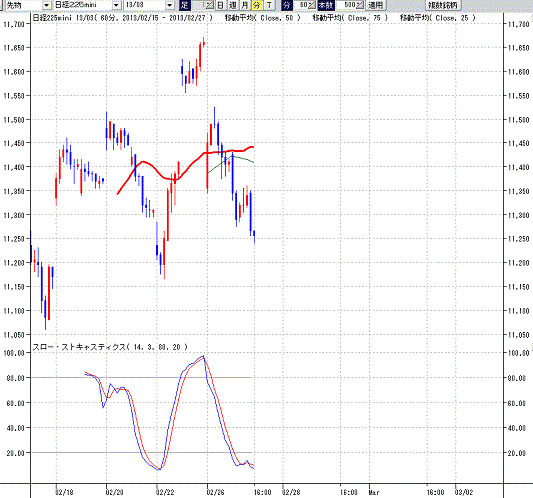Screen dimensions: 533x498
Task: Click the 02/18 date axis label
Action: [64, 492]
